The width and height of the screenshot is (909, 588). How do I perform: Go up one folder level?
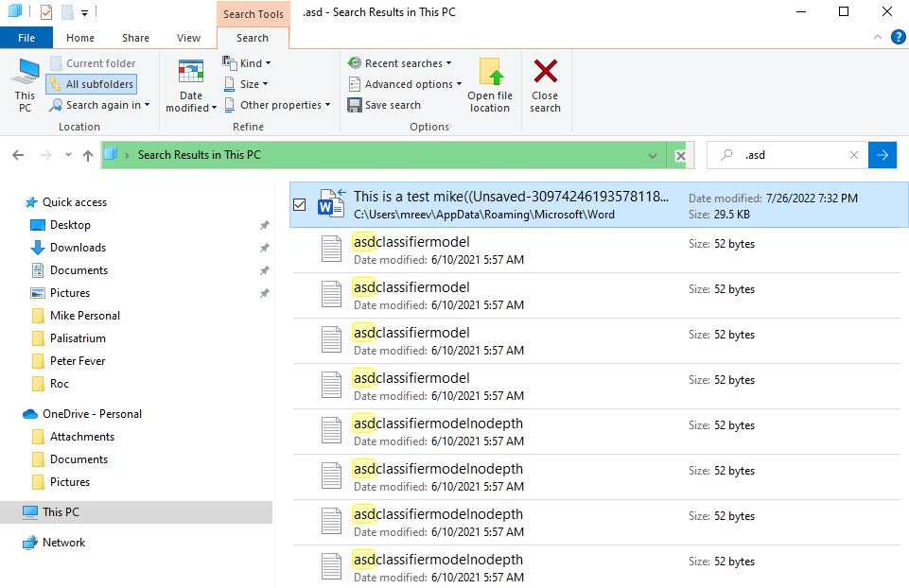(88, 155)
